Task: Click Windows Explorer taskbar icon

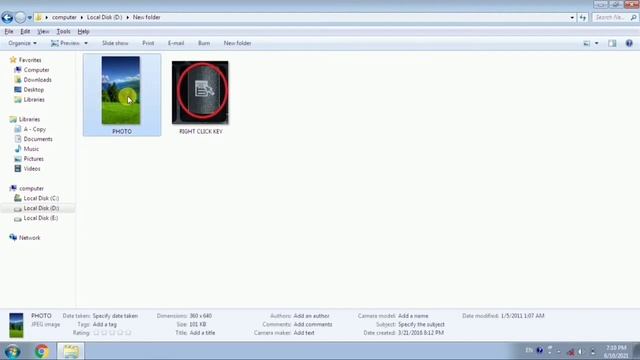Action: [71, 351]
